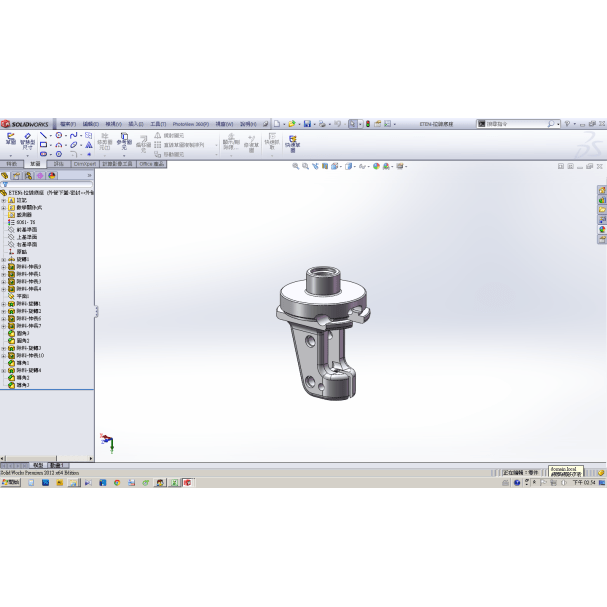The width and height of the screenshot is (607, 607).
Task: Select 前基準面 plane in feature tree
Action: 27,229
